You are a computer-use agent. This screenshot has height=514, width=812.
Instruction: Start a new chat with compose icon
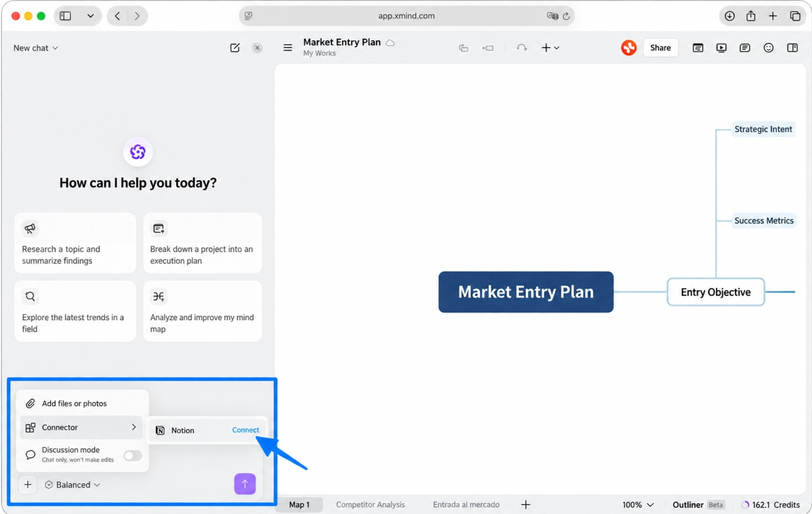click(x=235, y=48)
